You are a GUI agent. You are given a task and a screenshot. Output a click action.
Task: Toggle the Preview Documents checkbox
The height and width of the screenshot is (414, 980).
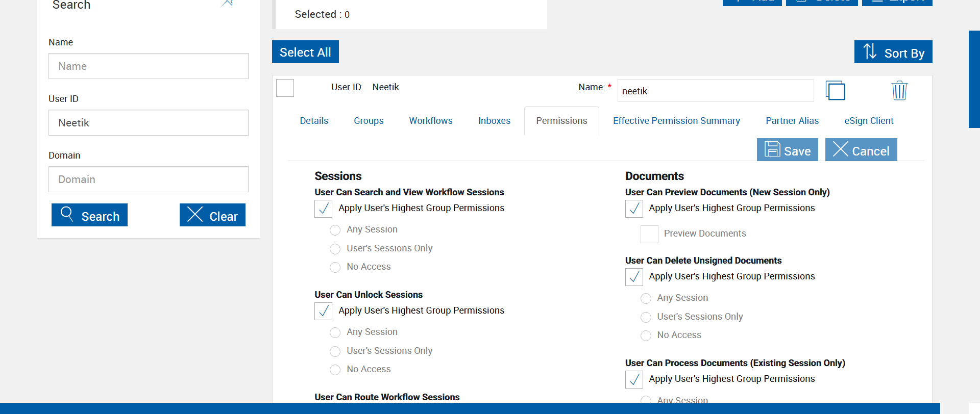(649, 234)
